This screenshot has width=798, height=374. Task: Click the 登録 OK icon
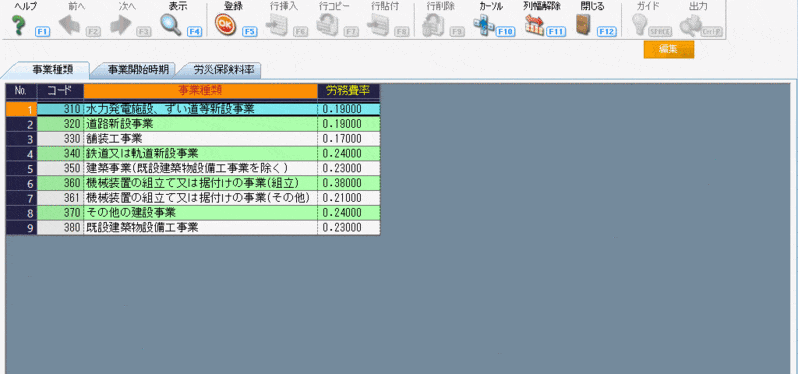coord(224,25)
